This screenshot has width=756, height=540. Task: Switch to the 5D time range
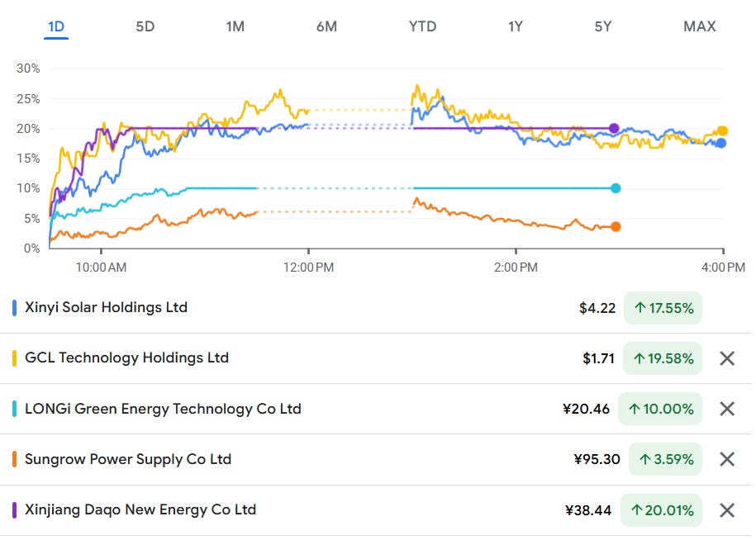145,26
